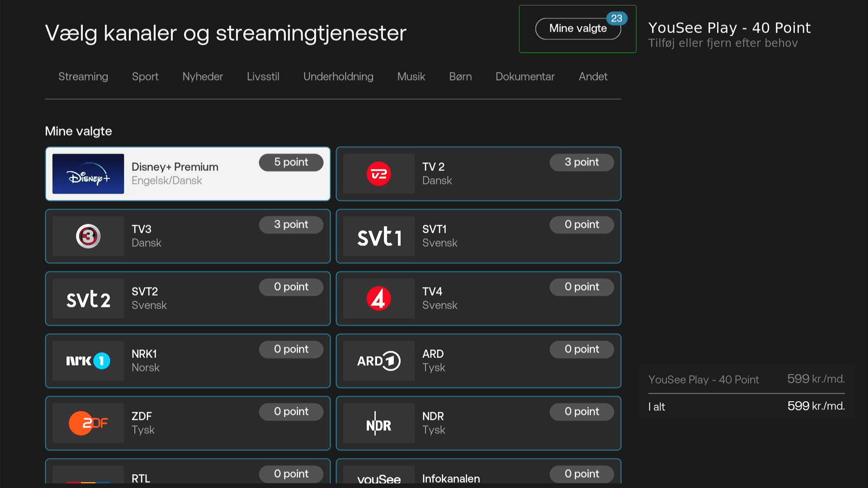Click the svt1 channel logo
This screenshot has height=488, width=868.
pyautogui.click(x=379, y=236)
